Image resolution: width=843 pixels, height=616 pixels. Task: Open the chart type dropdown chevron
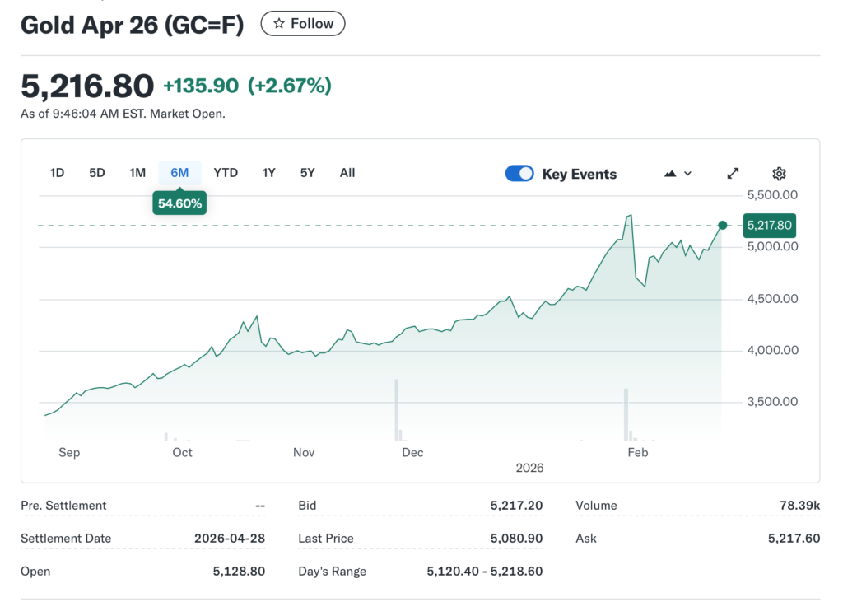[x=686, y=173]
